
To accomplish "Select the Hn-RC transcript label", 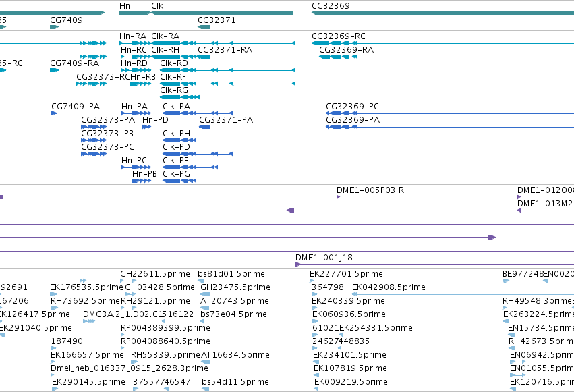I will coord(134,50).
